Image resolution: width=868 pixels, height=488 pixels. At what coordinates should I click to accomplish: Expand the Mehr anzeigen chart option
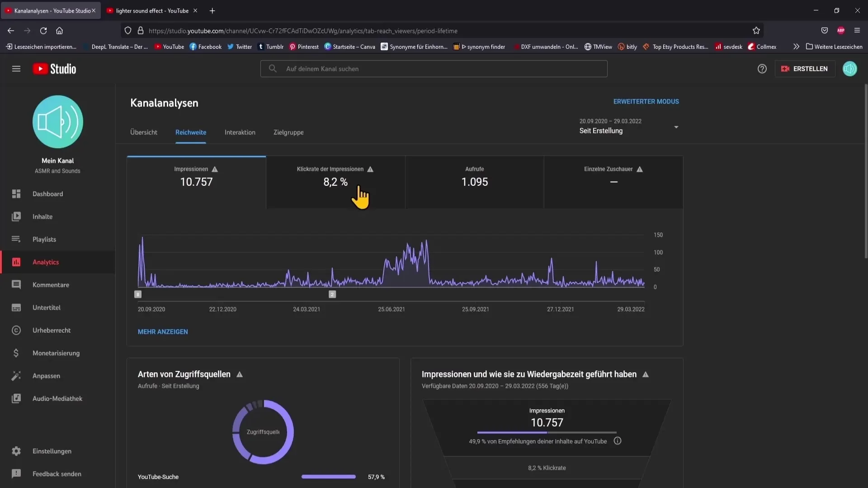click(163, 332)
